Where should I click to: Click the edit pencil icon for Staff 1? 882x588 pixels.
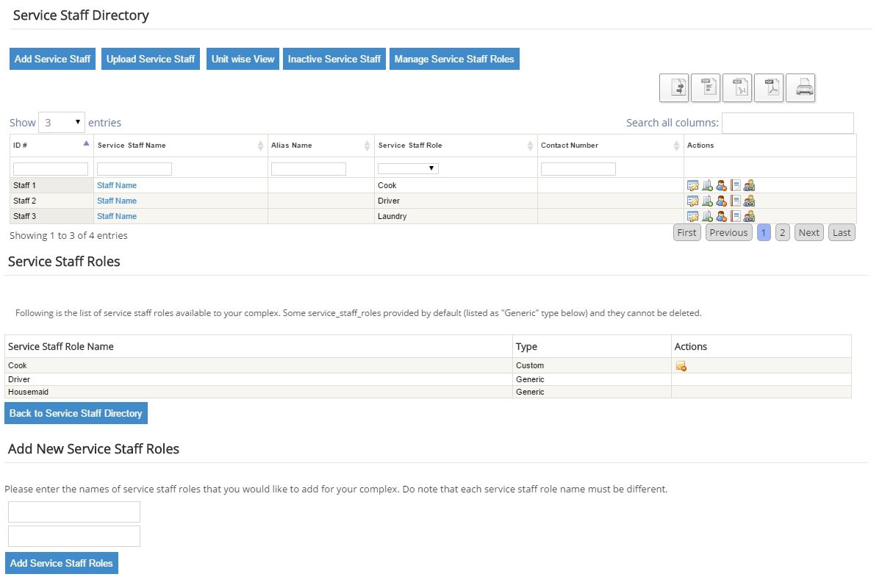click(x=692, y=185)
